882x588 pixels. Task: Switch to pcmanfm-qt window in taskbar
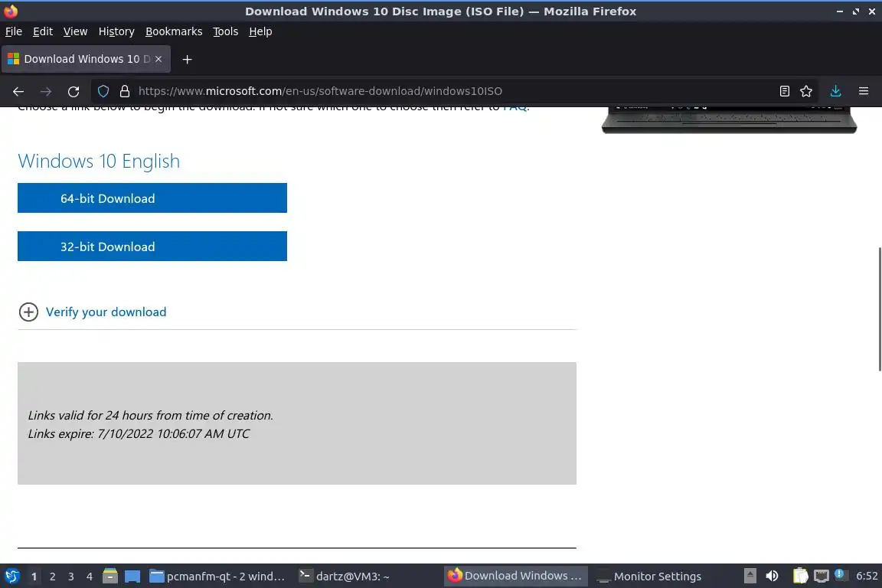tap(217, 577)
